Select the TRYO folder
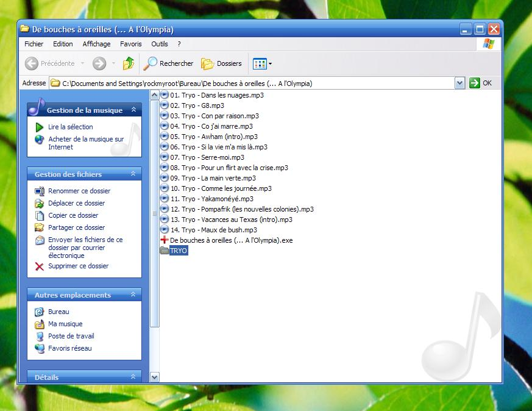Screen dimensions: 532x411 tap(179, 251)
